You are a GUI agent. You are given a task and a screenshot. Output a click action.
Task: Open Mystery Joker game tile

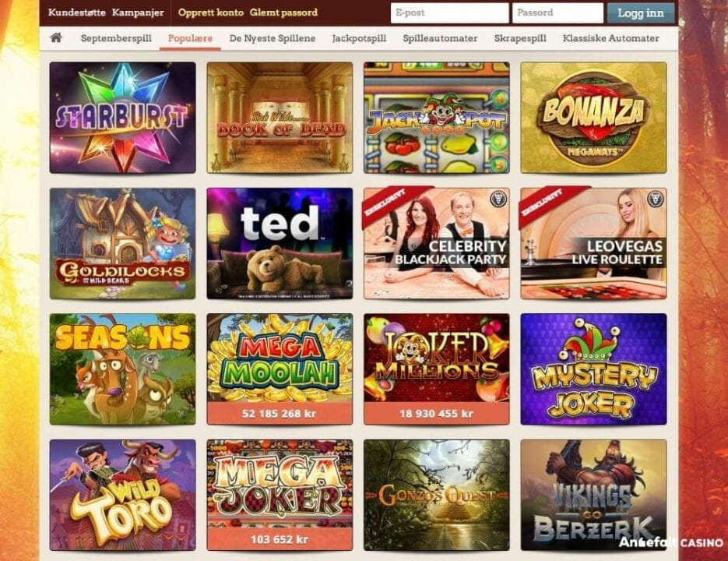(593, 369)
